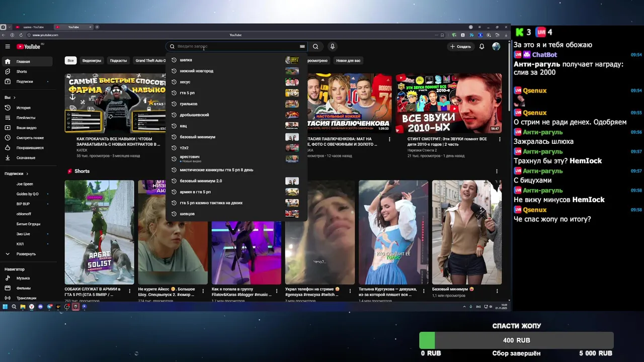The image size is (644, 362).
Task: Open Плейлисты in the sidebar
Action: [28, 118]
